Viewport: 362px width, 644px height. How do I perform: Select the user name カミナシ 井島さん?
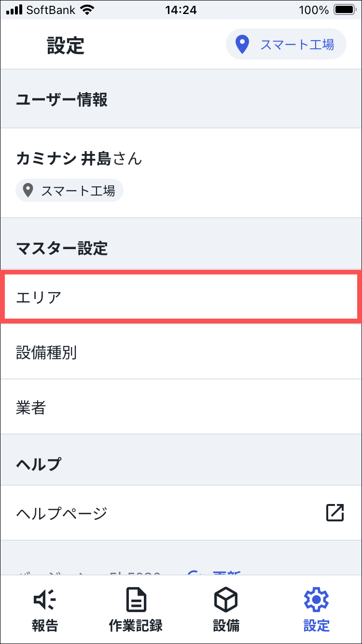pyautogui.click(x=79, y=158)
